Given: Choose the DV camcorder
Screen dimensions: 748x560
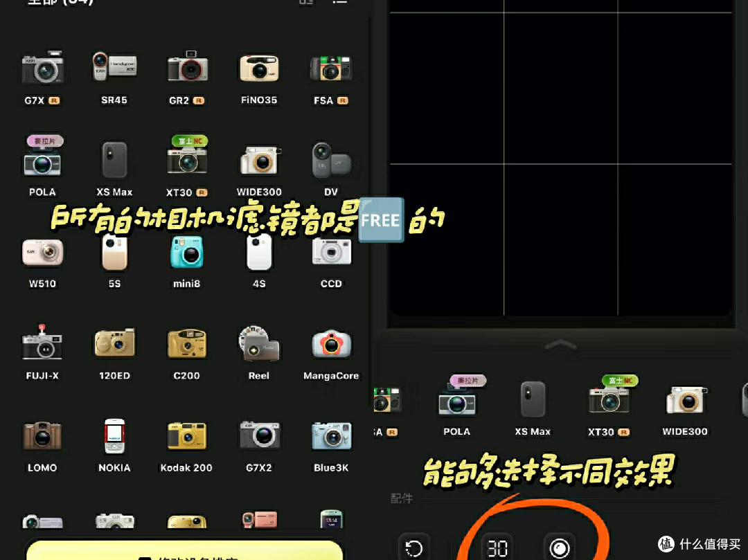Looking at the screenshot, I should point(330,168).
